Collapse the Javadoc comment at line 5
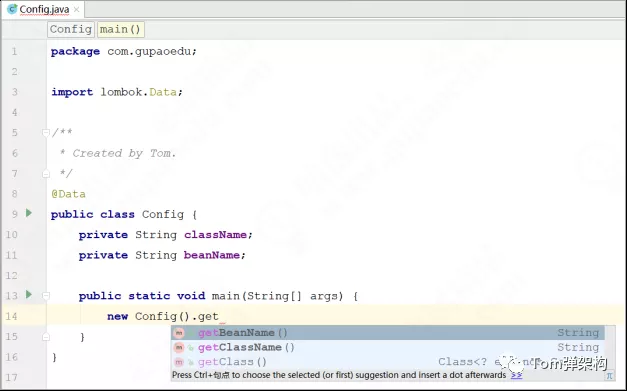Image resolution: width=627 pixels, height=391 pixels. pyautogui.click(x=46, y=132)
